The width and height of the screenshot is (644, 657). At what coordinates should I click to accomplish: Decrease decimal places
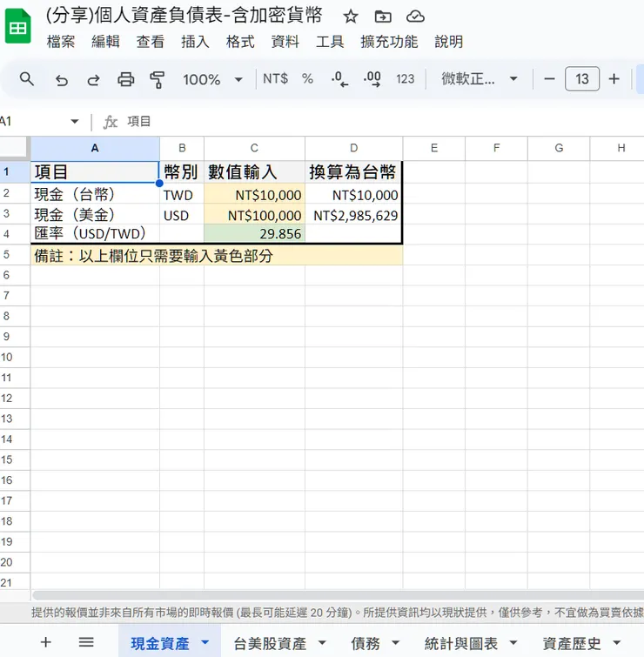pyautogui.click(x=339, y=79)
